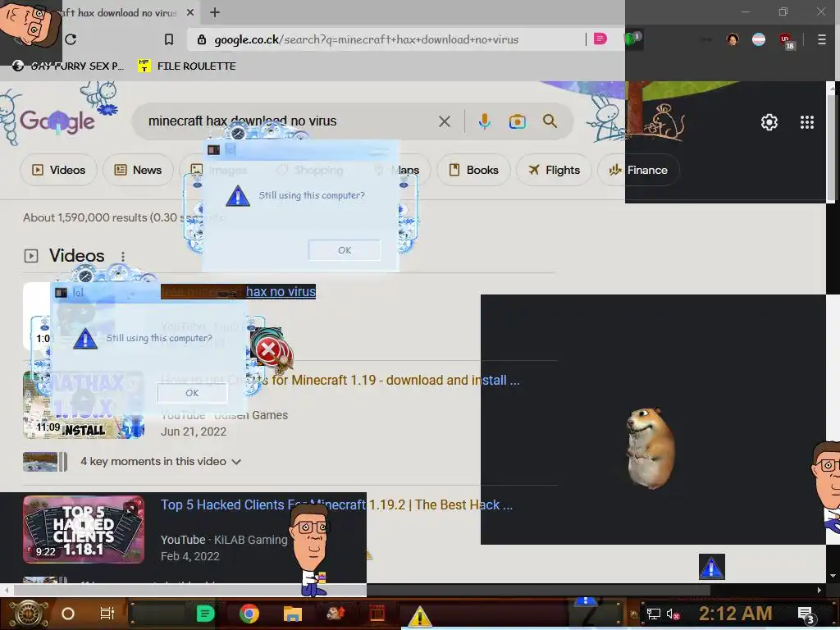Click the Google doodle logo

(57, 121)
